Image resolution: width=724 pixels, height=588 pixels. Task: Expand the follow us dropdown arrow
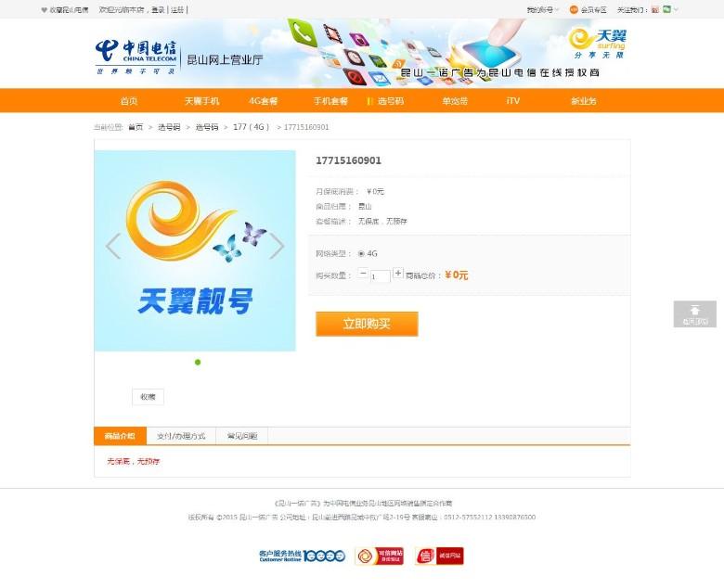click(676, 9)
